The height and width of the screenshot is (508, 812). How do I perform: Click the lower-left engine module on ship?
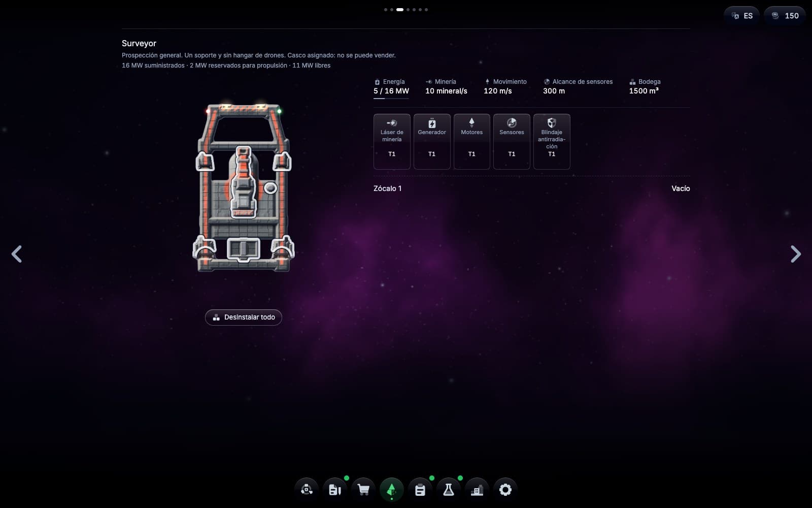tap(205, 247)
